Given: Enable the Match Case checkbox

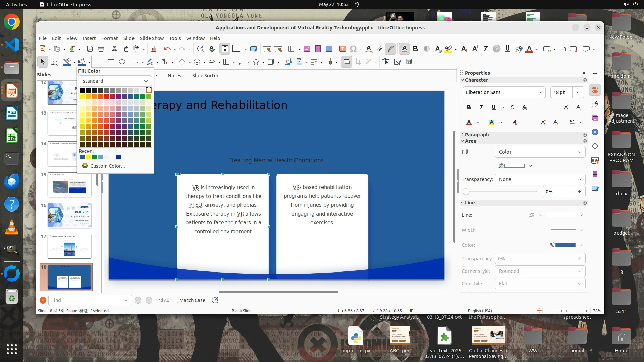Looking at the screenshot, I should pyautogui.click(x=175, y=300).
